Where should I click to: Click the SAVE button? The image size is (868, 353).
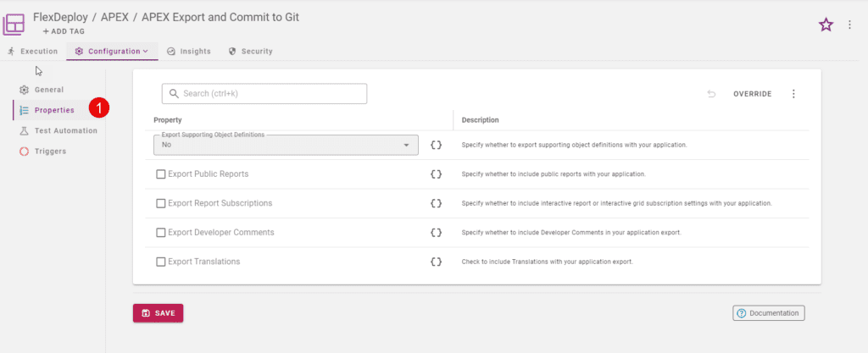coord(158,313)
